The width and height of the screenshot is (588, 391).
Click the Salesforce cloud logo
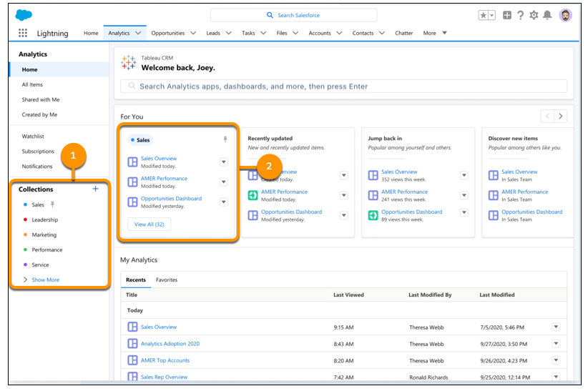24,15
